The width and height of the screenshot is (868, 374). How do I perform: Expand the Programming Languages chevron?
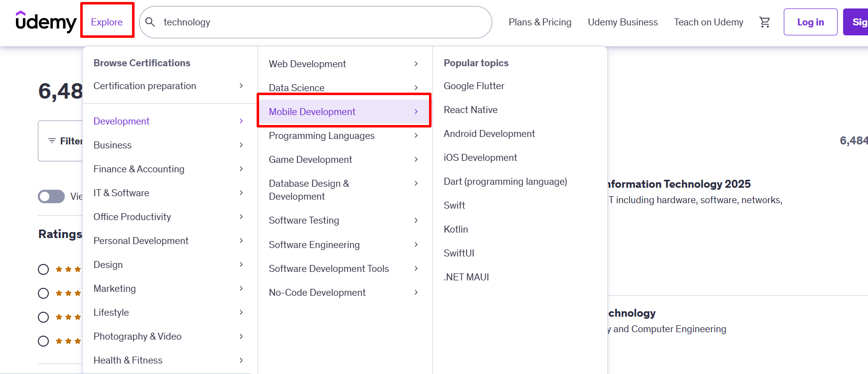[x=416, y=135]
